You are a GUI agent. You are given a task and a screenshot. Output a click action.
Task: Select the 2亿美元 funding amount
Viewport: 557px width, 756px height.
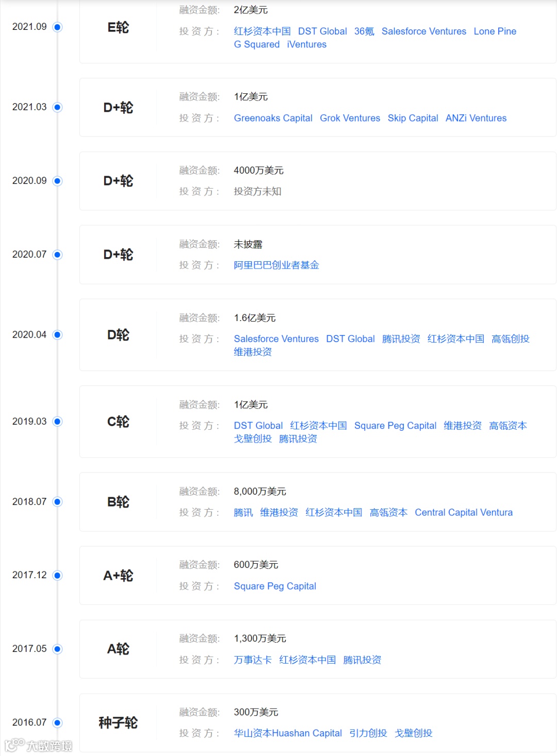(251, 10)
